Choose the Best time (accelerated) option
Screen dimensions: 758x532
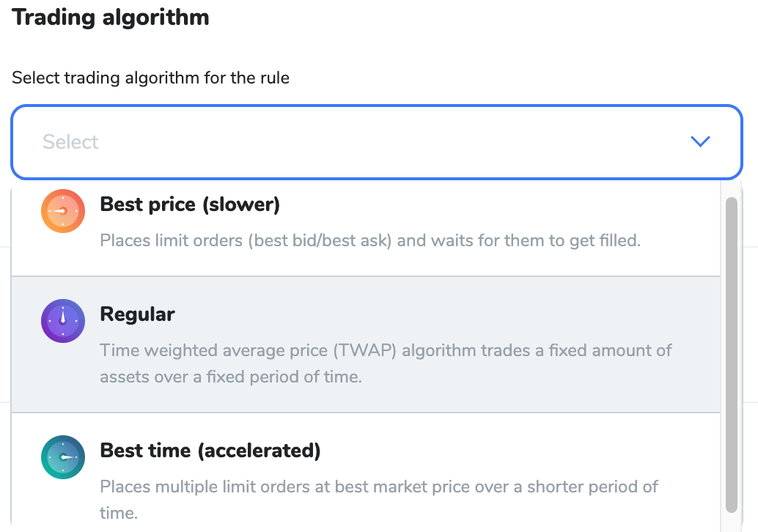click(x=366, y=473)
